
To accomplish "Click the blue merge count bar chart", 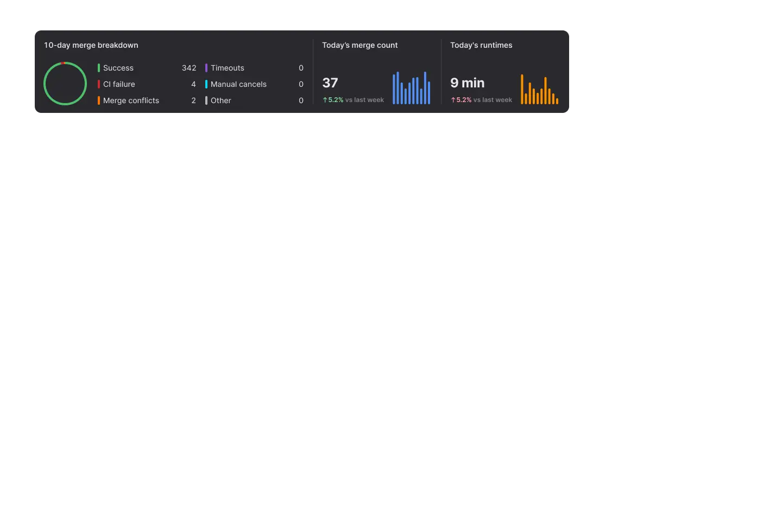I will (x=411, y=88).
